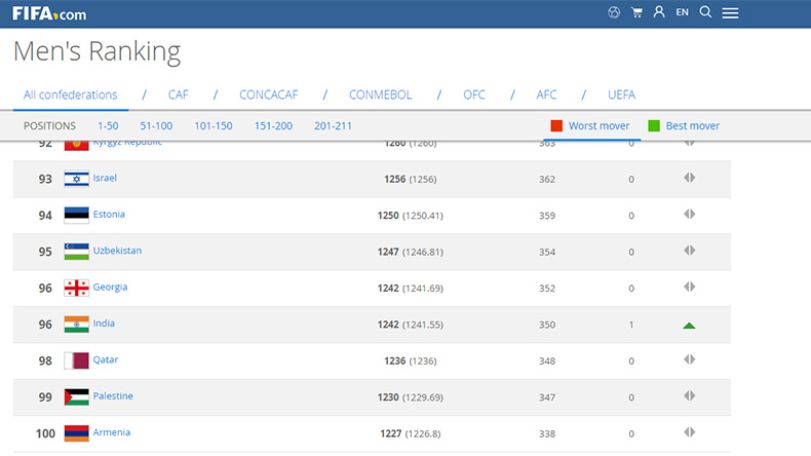Click the Israel flag icon
This screenshot has height=456, width=811.
coord(77,179)
